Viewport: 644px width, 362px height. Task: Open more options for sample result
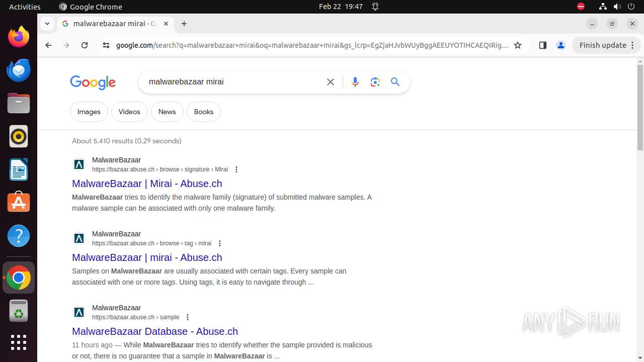point(188,317)
